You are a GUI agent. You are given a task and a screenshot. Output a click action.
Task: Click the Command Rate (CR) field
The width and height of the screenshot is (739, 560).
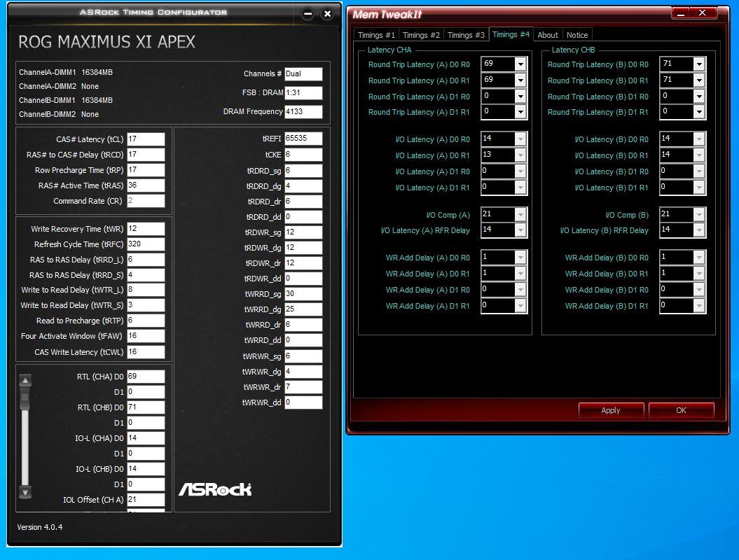[146, 201]
